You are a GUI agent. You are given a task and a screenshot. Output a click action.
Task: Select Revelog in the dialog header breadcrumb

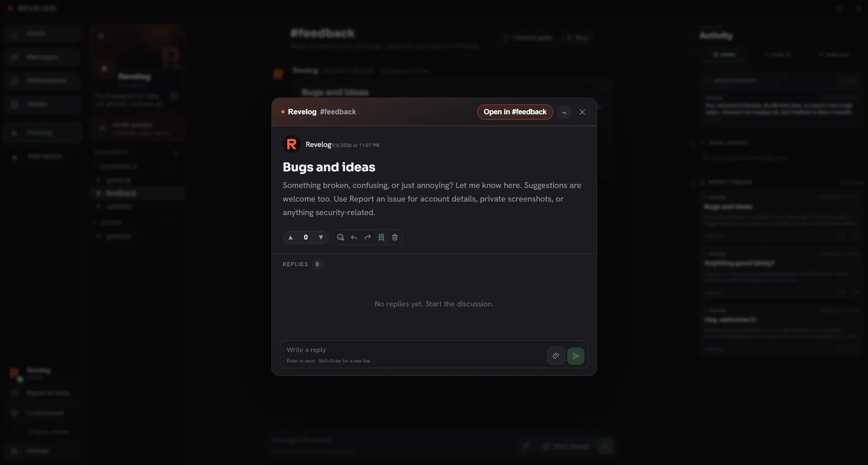click(x=302, y=112)
